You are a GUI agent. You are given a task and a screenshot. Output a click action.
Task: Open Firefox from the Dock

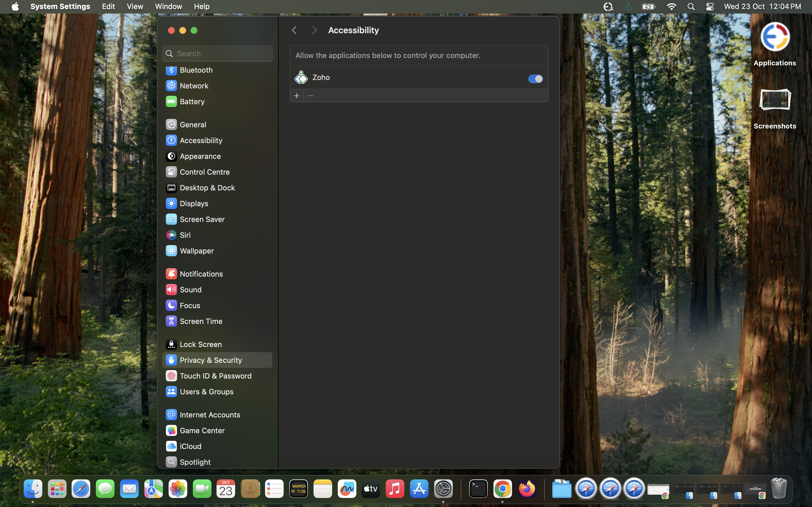527,489
